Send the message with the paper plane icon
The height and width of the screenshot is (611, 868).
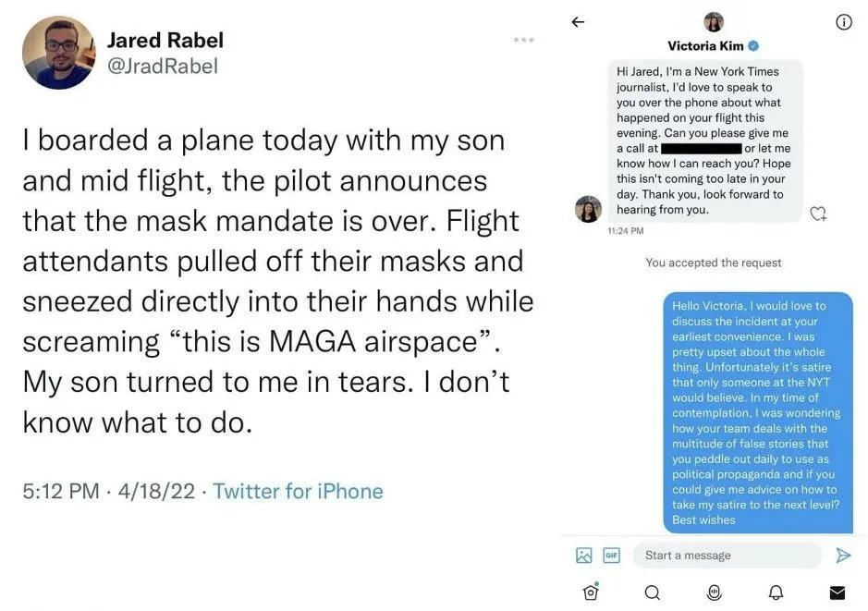pyautogui.click(x=844, y=556)
